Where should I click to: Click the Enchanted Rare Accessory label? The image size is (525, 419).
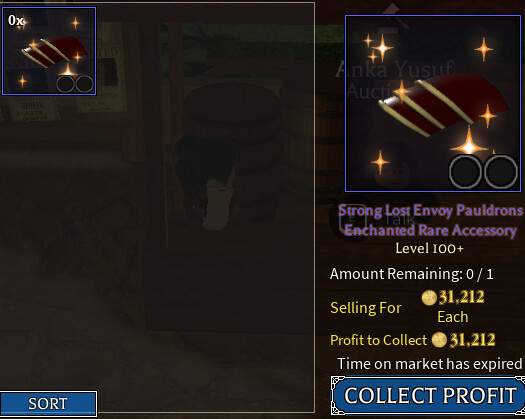click(431, 230)
